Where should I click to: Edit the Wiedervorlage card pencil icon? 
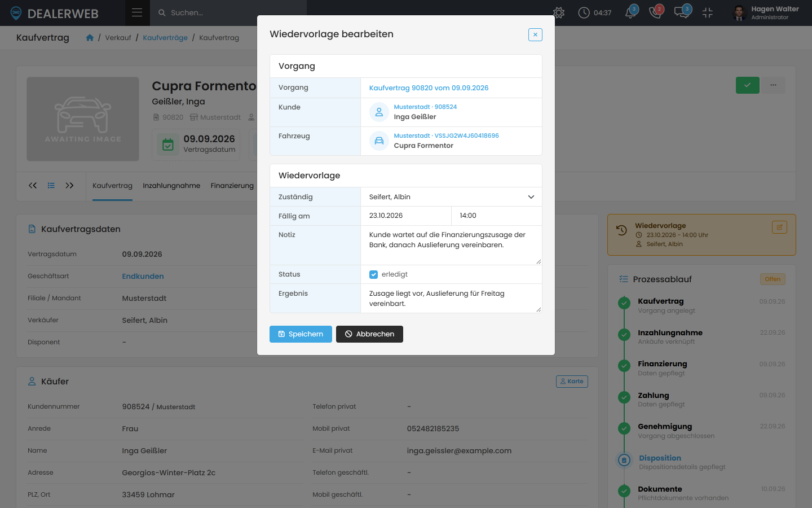pos(779,227)
